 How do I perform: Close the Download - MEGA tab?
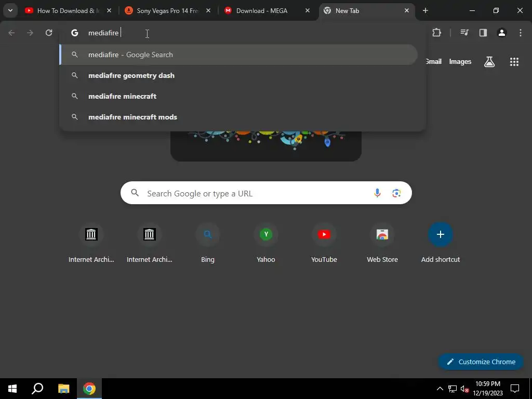point(308,11)
